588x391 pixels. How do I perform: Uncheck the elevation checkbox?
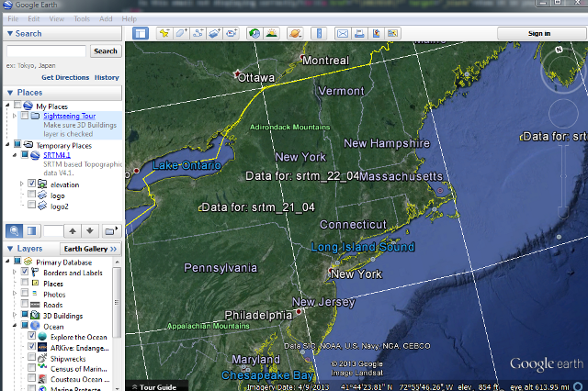point(32,184)
